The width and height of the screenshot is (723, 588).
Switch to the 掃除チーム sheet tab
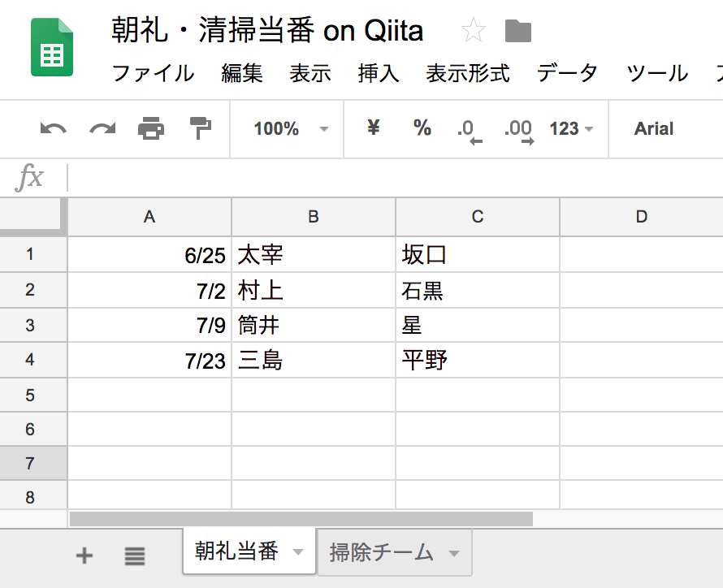click(x=382, y=551)
